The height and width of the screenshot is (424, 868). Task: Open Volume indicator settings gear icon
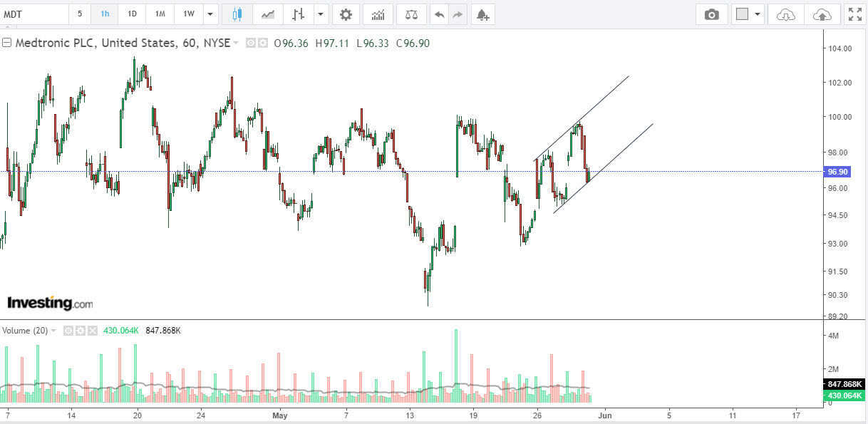coord(81,331)
